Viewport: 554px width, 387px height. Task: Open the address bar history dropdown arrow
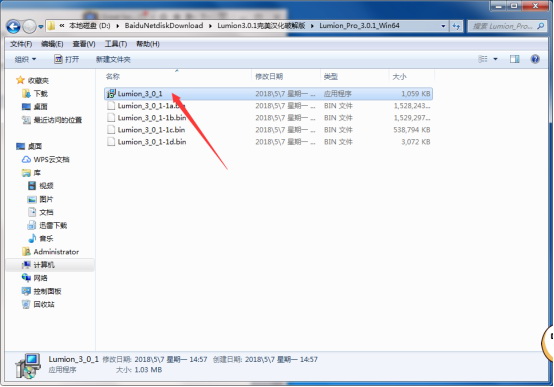click(x=443, y=26)
